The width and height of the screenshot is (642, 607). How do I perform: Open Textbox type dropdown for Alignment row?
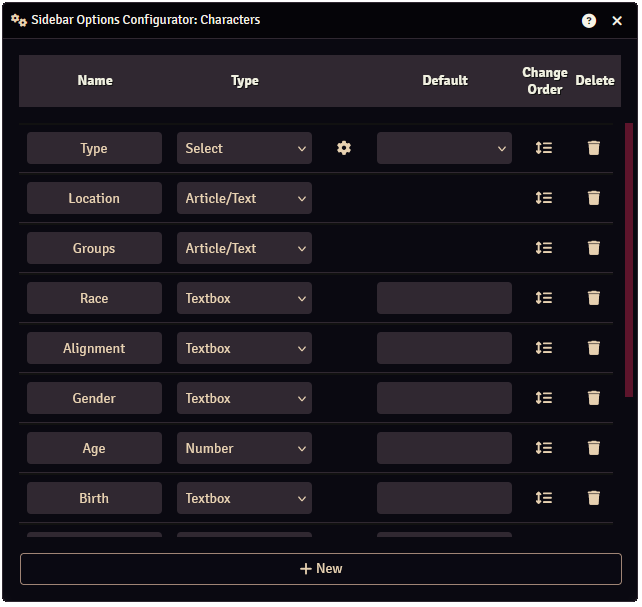(x=244, y=348)
